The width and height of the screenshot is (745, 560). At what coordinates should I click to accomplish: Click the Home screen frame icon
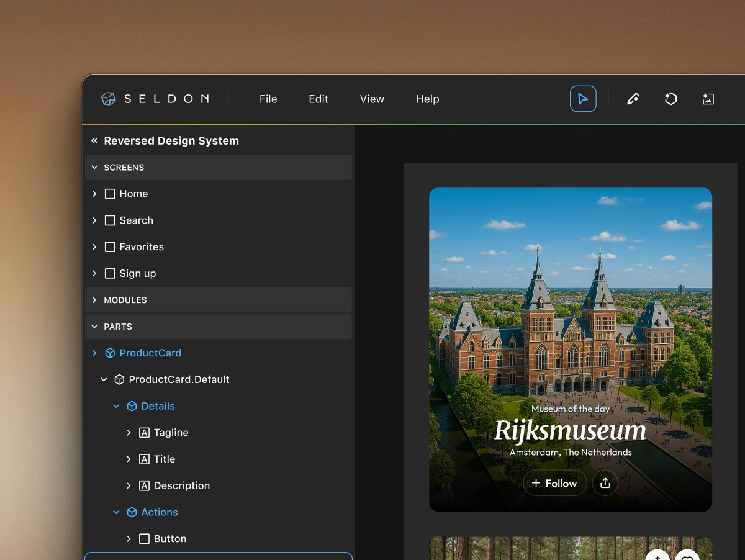tap(110, 194)
